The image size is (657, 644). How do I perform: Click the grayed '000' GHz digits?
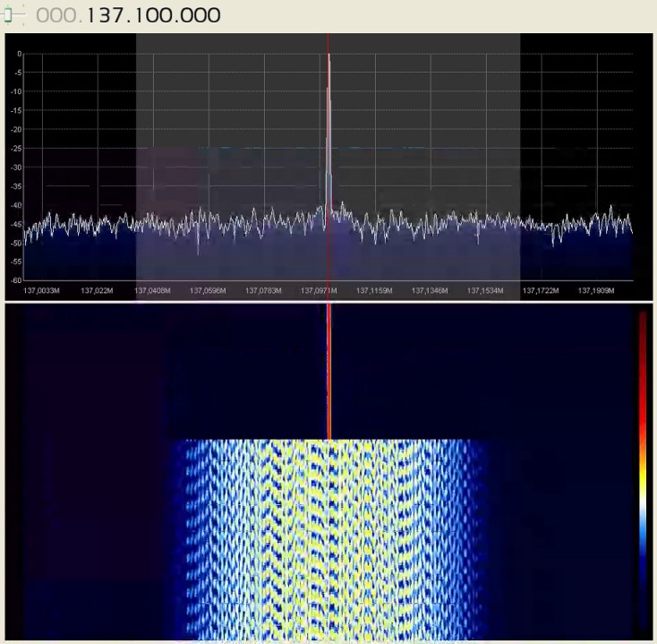57,16
